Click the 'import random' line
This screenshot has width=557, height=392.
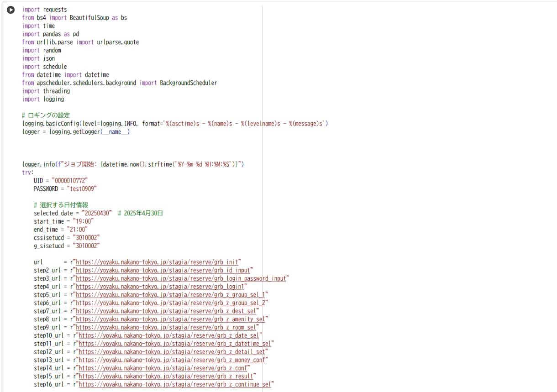click(x=42, y=50)
